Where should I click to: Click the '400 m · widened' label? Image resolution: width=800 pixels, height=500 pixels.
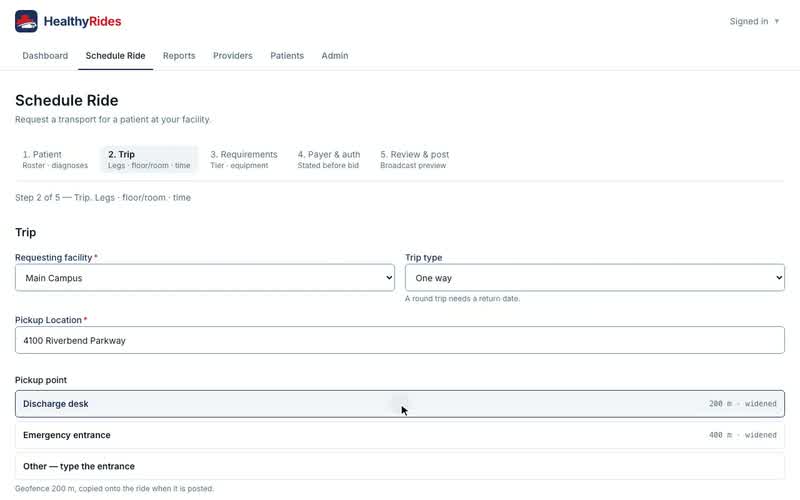coord(742,435)
